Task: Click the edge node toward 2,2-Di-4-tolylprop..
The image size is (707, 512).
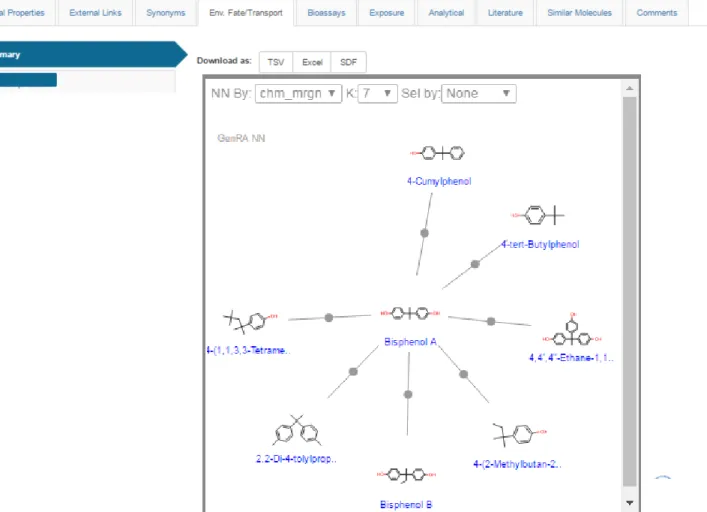Action: (353, 372)
